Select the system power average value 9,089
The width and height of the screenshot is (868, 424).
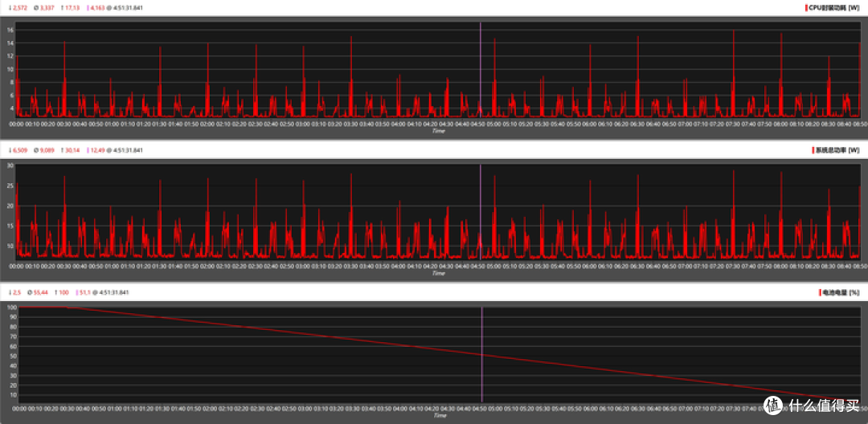pyautogui.click(x=46, y=150)
